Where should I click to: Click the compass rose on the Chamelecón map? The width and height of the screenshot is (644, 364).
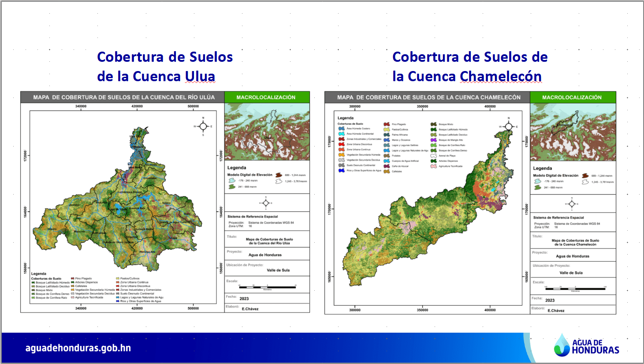click(509, 127)
